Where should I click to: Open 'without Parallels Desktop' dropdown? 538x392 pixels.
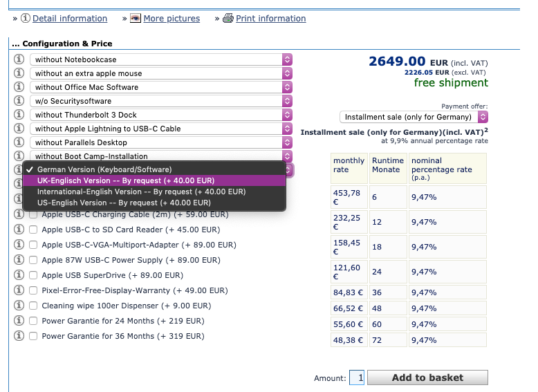161,142
